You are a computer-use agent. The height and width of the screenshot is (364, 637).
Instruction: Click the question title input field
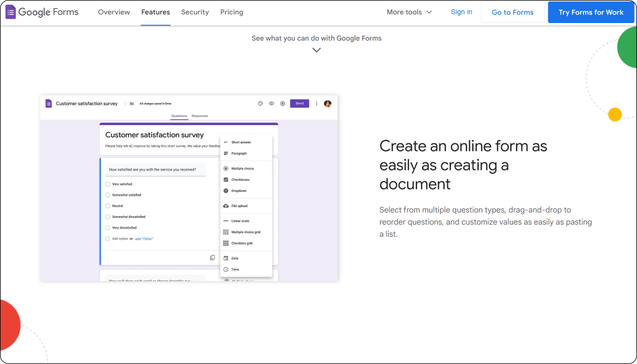[x=156, y=170]
